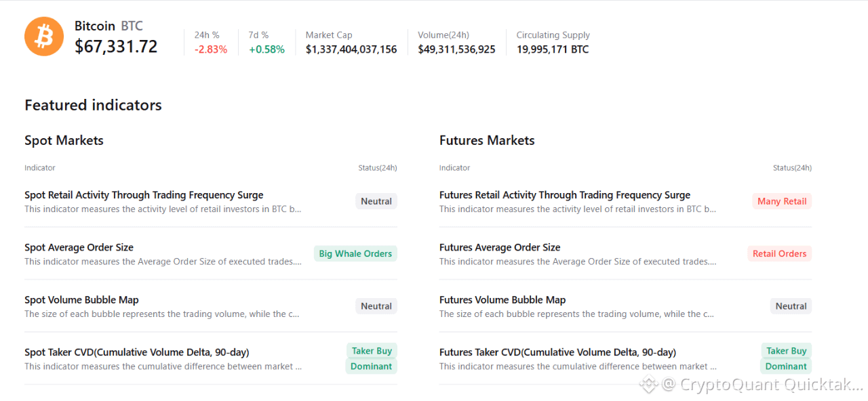Click the Futures Taker Buy Dominant badge
Screen dimensions: 868x401
[x=786, y=359]
